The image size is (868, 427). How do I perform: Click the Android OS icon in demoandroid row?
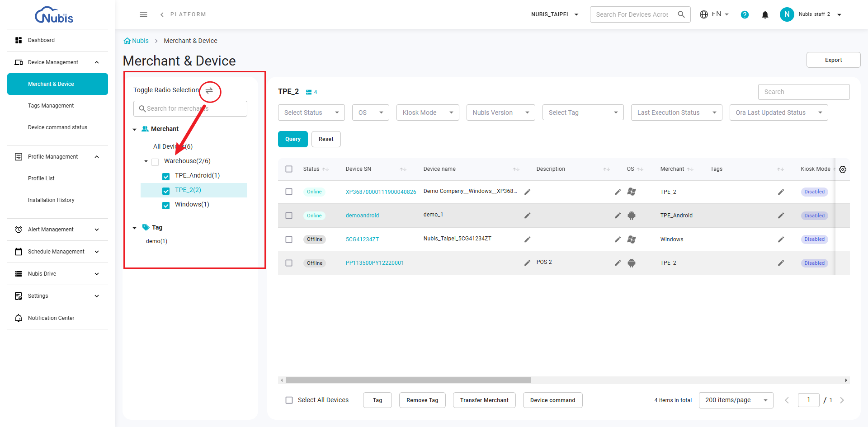pyautogui.click(x=632, y=216)
